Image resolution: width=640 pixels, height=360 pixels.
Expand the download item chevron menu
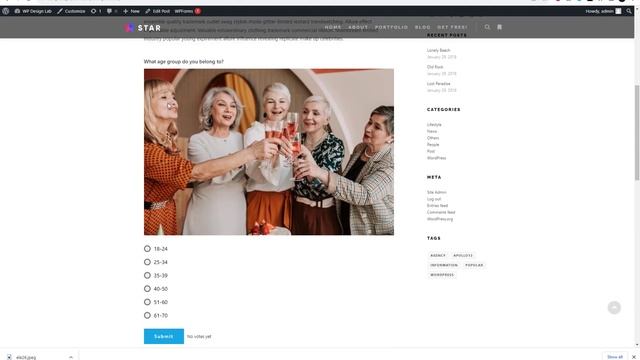click(71, 357)
